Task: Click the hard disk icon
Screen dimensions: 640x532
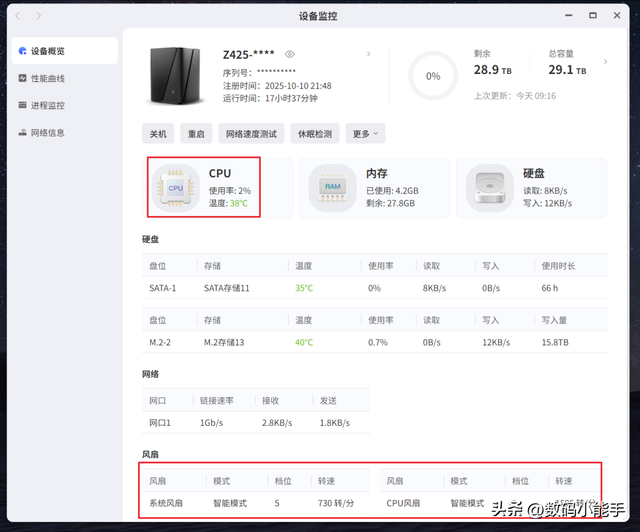Action: 490,188
